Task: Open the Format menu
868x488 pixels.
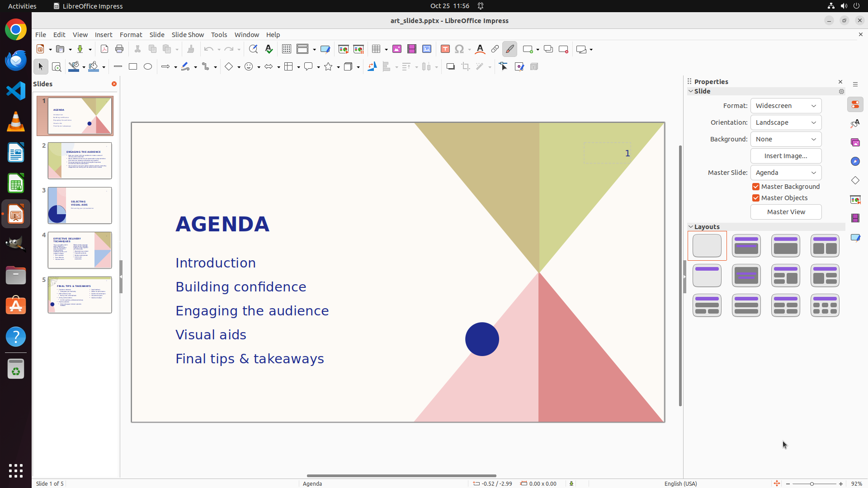Action: click(131, 35)
